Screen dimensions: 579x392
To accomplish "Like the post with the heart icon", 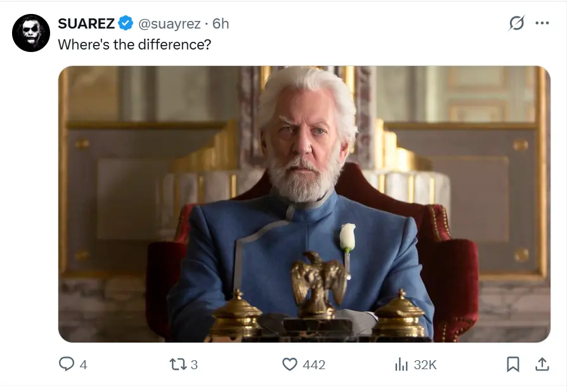I will 290,364.
